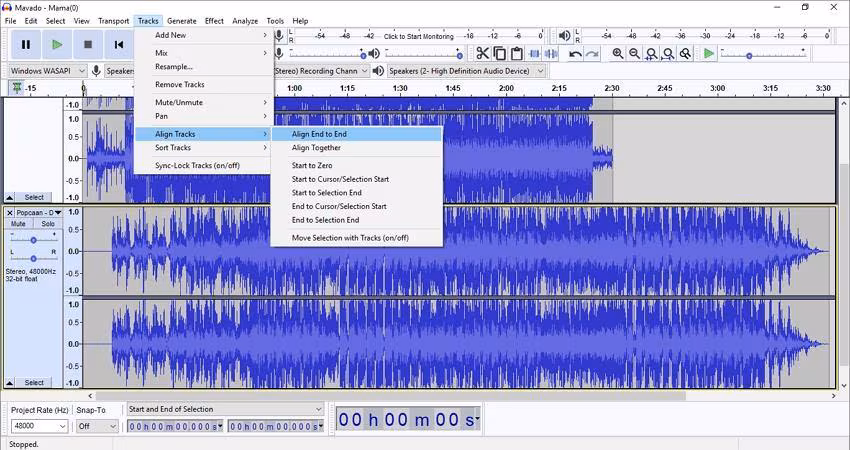The image size is (850, 450).
Task: Click the microphone icon next to Windows WASAPI
Action: pyautogui.click(x=96, y=71)
